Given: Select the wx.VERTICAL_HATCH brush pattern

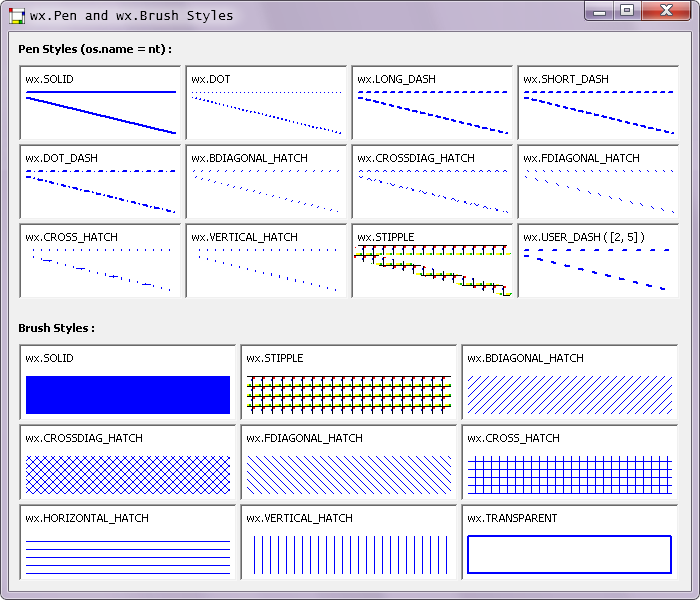Looking at the screenshot, I should pos(349,554).
